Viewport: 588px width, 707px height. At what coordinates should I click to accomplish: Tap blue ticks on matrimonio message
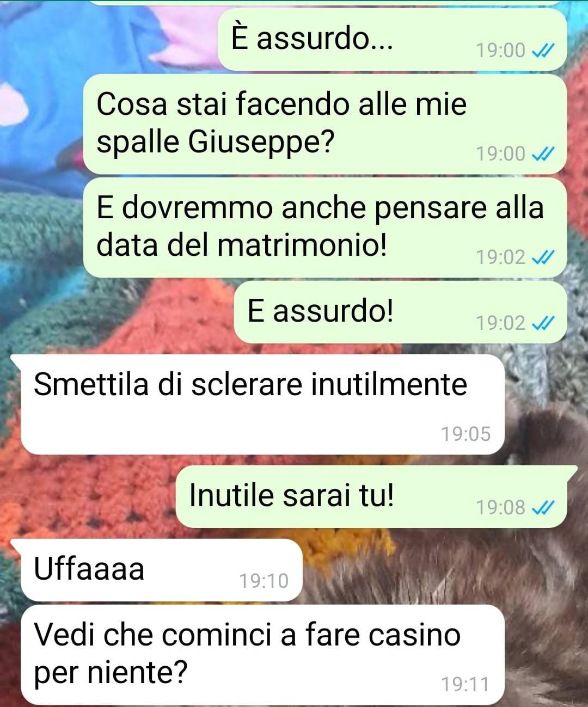coord(542,257)
